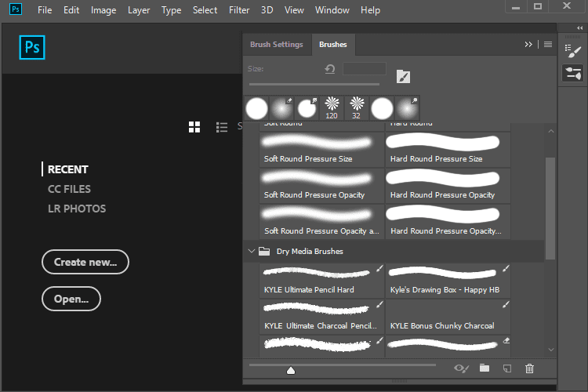Select the Brushes tab
Screen dimensions: 588x392
click(333, 44)
